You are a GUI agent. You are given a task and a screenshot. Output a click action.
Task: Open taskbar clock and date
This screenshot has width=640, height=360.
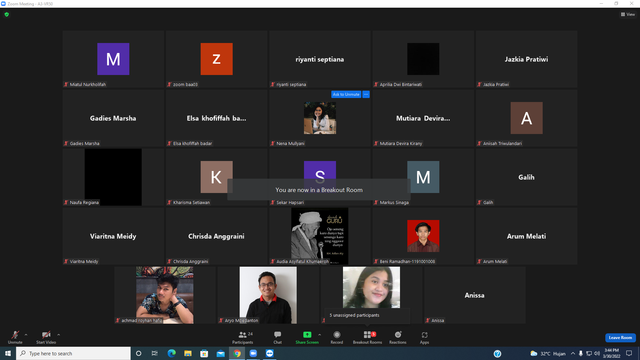611,353
